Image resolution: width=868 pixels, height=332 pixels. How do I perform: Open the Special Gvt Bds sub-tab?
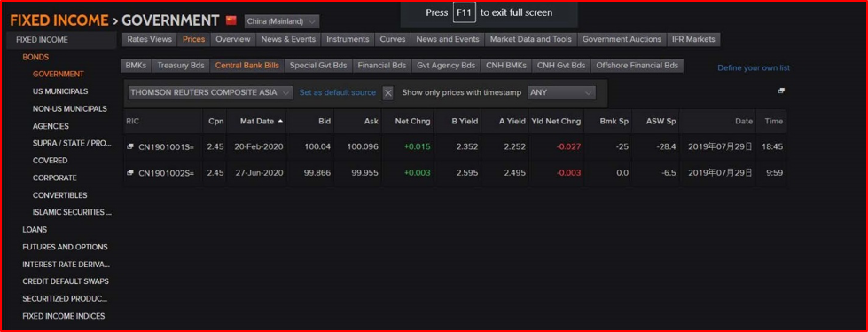(318, 66)
